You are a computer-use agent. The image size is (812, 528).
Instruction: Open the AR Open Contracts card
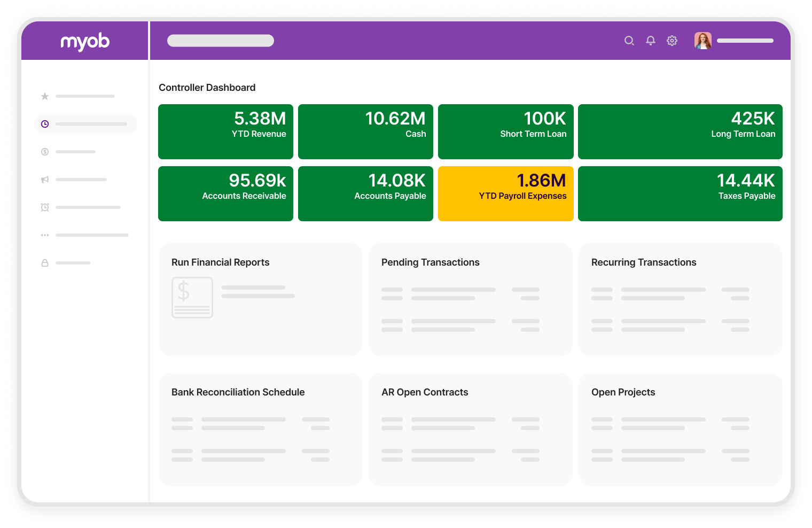[x=470, y=429]
